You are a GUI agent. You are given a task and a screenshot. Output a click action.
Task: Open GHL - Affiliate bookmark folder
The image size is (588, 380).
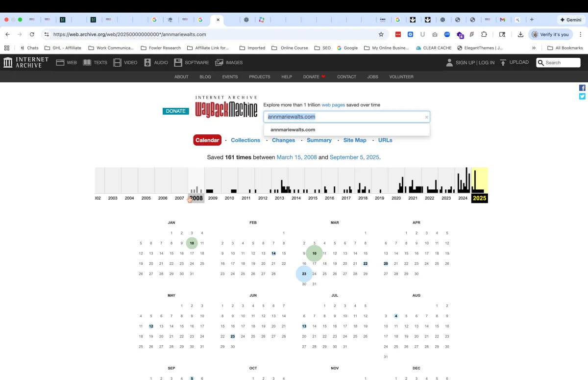coord(63,48)
